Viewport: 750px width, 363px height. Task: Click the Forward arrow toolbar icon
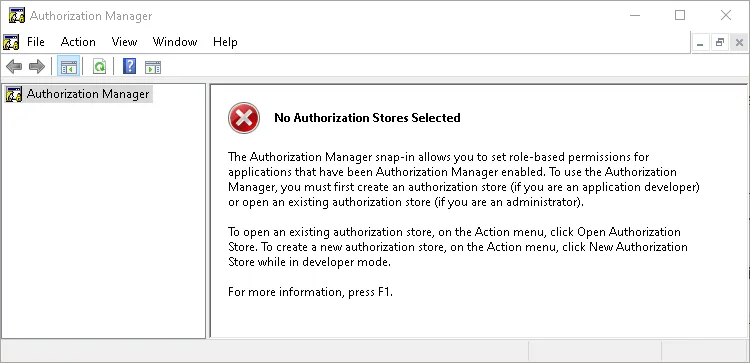click(x=37, y=66)
